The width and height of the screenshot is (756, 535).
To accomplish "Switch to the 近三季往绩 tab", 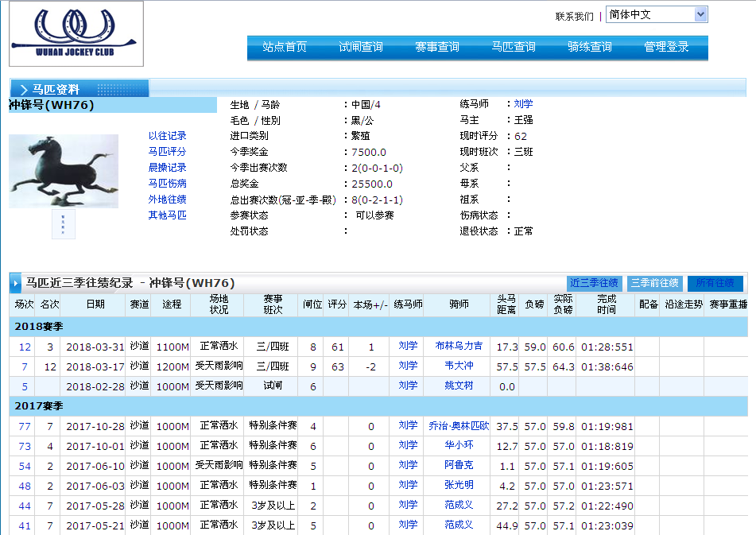I will point(595,283).
